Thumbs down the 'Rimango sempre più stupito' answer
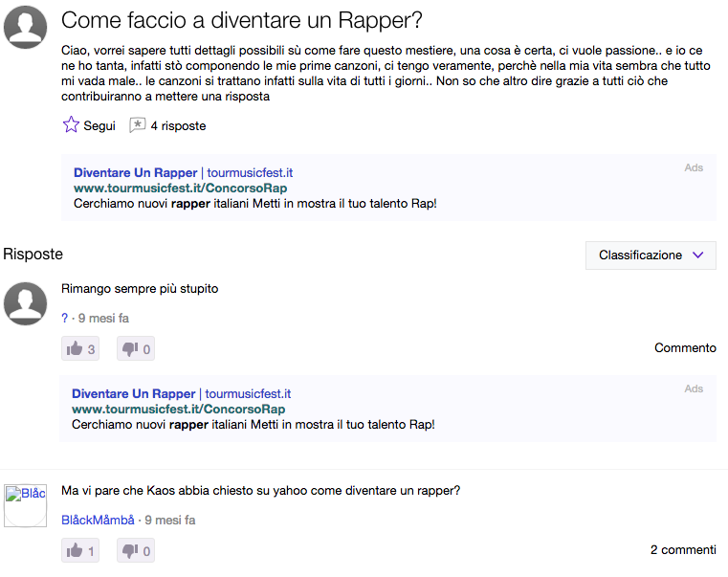Image resolution: width=728 pixels, height=577 pixels. pos(136,348)
